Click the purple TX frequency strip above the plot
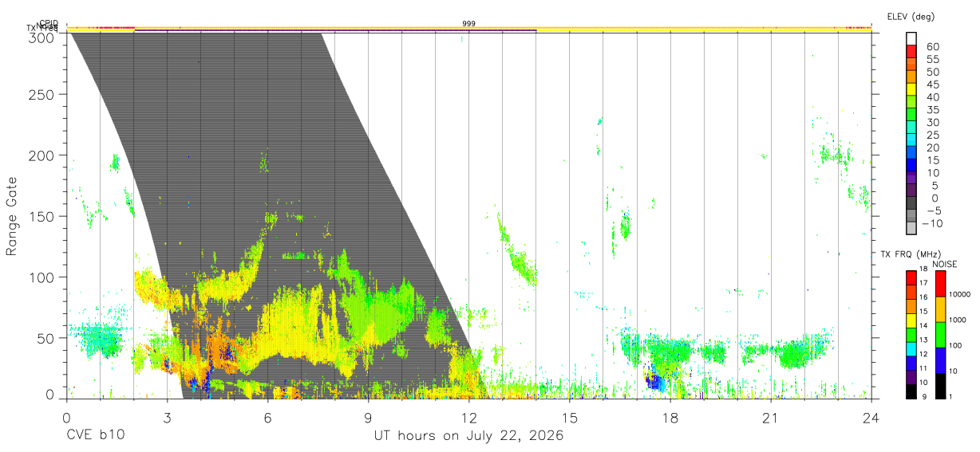The image size is (980, 452). [x=335, y=30]
